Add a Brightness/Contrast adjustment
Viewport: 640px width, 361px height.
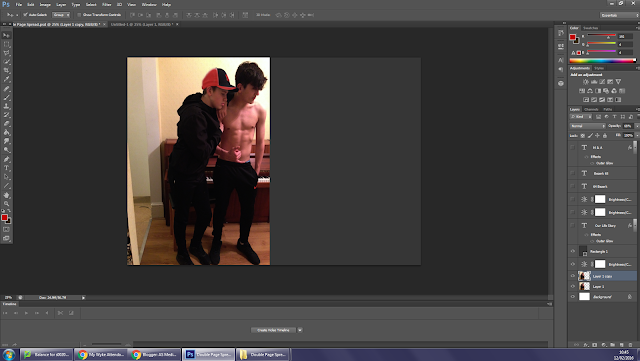click(586, 82)
